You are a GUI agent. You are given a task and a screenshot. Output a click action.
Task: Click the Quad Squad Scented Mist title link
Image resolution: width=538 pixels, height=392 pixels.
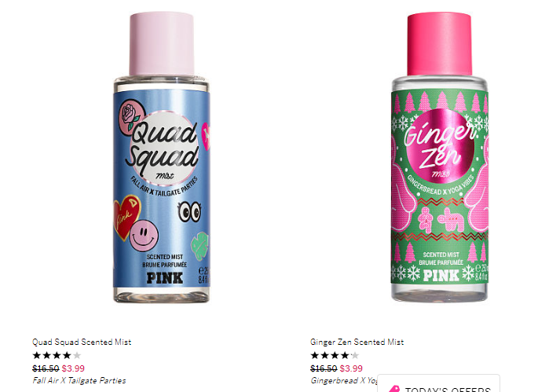coord(82,342)
